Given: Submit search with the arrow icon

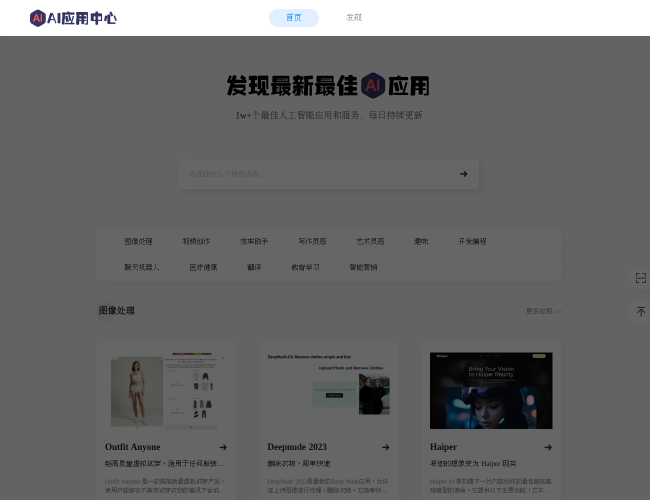Looking at the screenshot, I should [x=463, y=174].
